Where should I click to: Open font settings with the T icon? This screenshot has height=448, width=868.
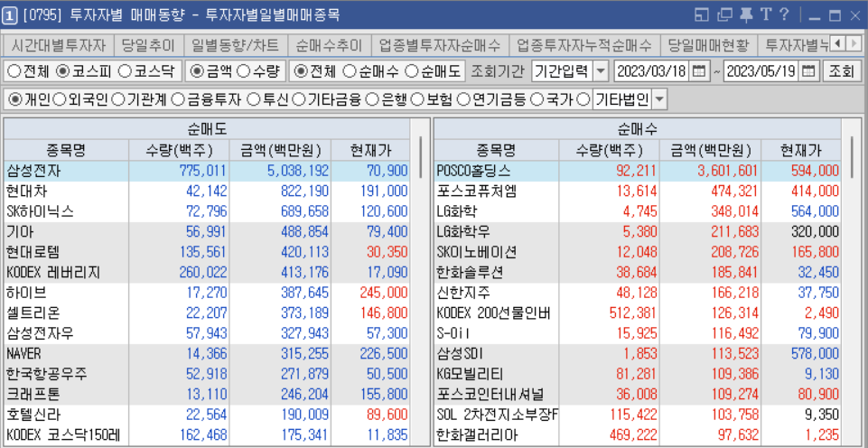click(766, 15)
